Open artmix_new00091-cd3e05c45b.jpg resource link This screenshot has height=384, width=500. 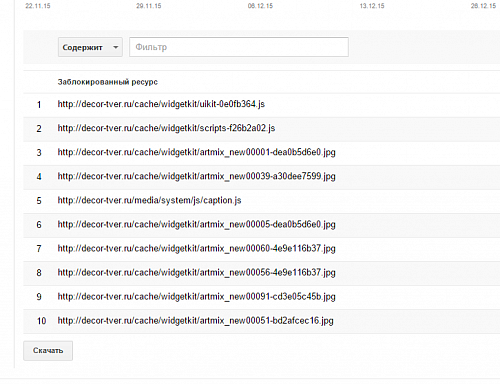click(x=196, y=296)
